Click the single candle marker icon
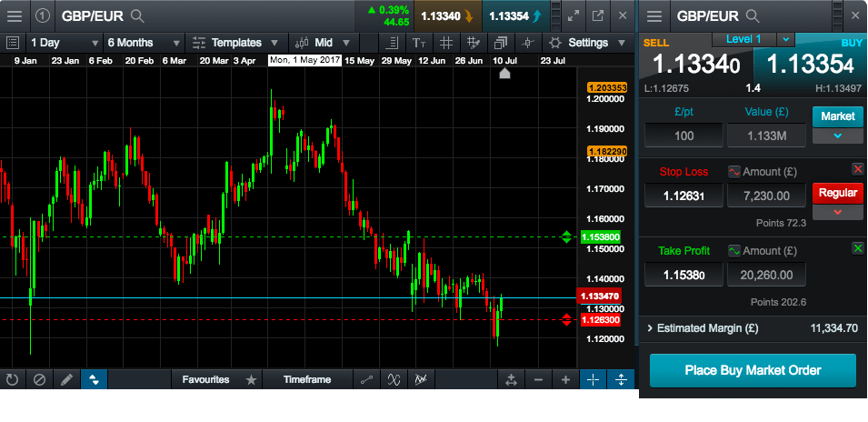 (527, 43)
